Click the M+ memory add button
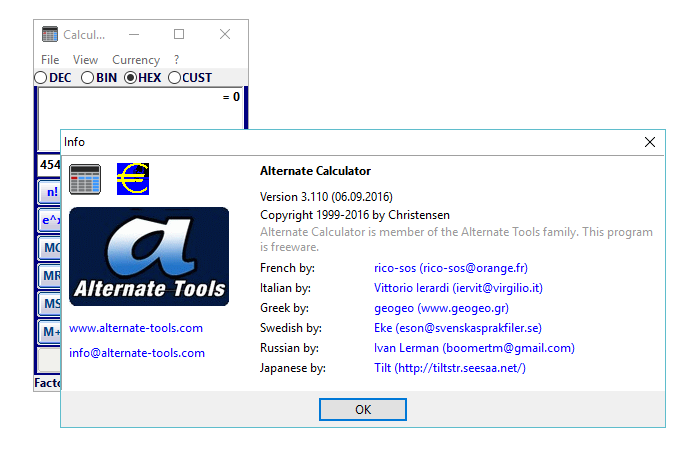The width and height of the screenshot is (694, 461). click(50, 331)
